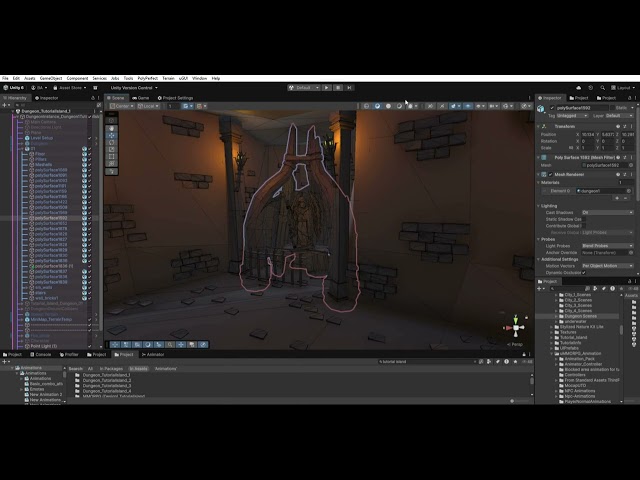This screenshot has width=640, height=480.
Task: Open Cast Shadows dropdown
Action: (x=607, y=213)
